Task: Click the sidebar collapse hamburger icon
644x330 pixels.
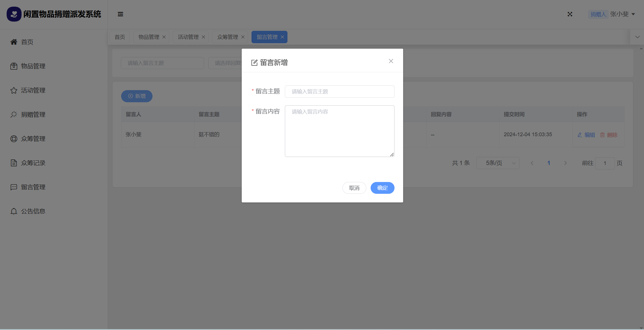Action: [120, 14]
